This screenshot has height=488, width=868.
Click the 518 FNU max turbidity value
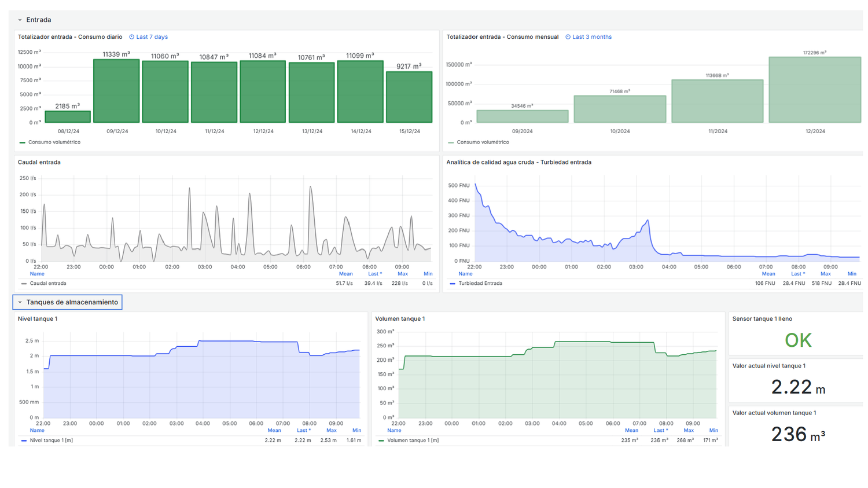pyautogui.click(x=822, y=284)
